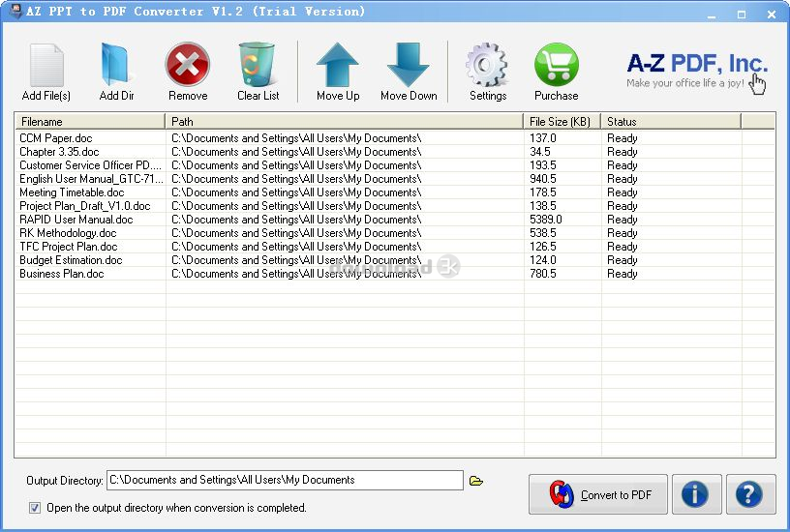The height and width of the screenshot is (532, 790).
Task: Click the red Remove icon
Action: click(x=188, y=65)
